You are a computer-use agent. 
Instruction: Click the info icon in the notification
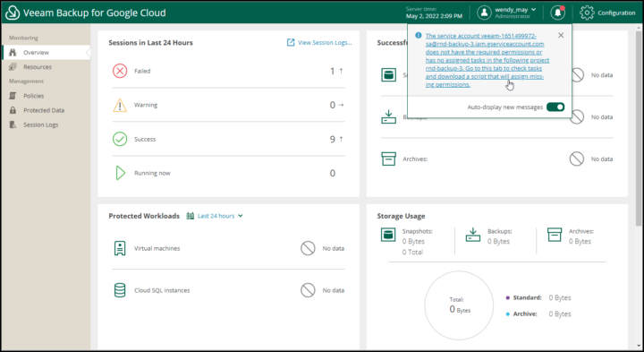click(418, 36)
